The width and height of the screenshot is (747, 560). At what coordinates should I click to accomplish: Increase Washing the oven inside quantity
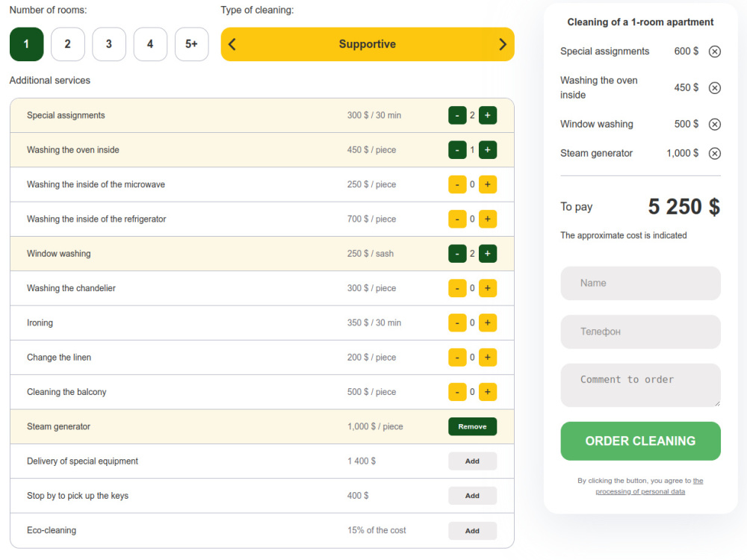(487, 150)
